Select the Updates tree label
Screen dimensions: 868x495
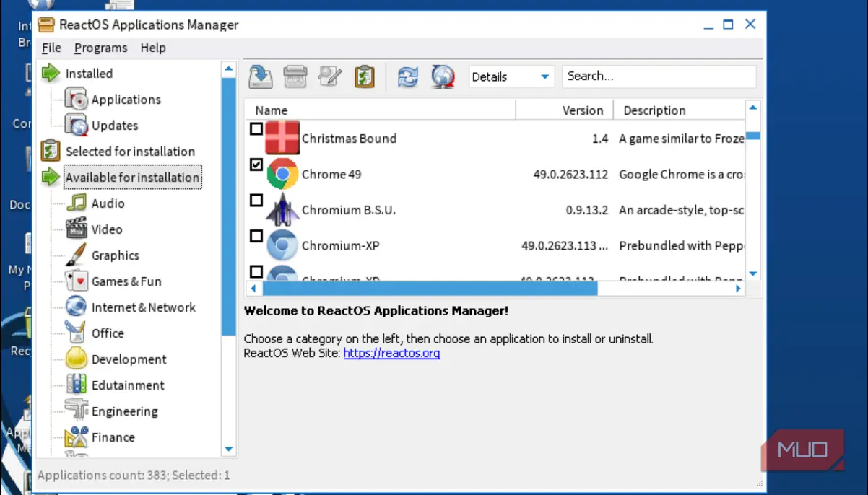(x=114, y=126)
